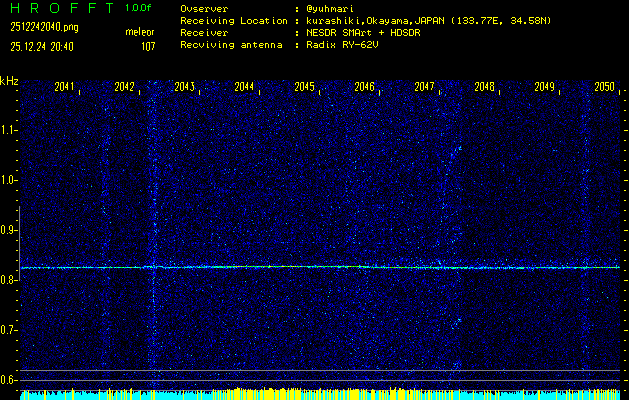Click the meteor count 107
The width and height of the screenshot is (629, 400).
[148, 47]
